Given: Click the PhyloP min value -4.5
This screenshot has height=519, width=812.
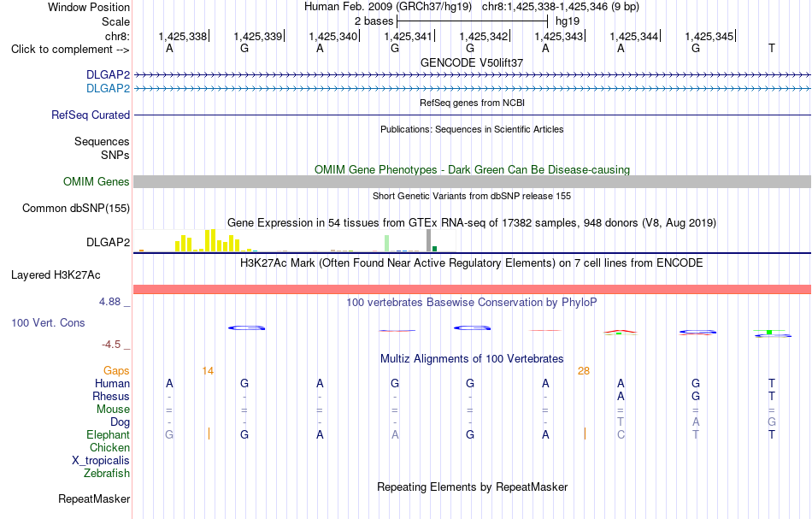Looking at the screenshot, I should pyautogui.click(x=111, y=345).
